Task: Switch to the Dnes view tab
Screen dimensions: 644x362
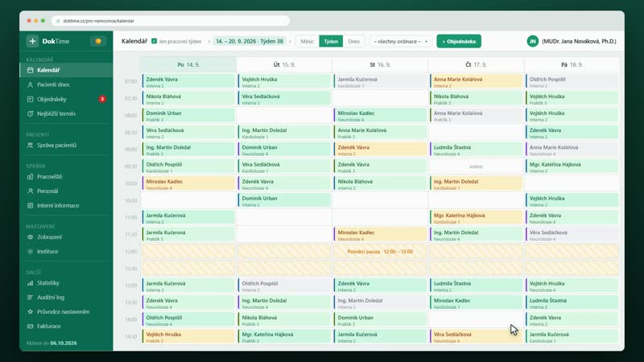Action: tap(353, 42)
